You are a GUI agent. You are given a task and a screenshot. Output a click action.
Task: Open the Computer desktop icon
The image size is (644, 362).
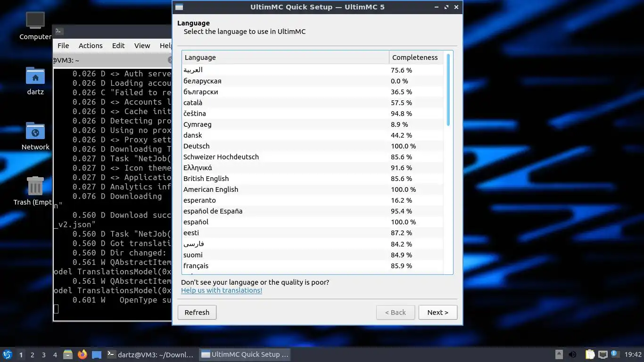(x=35, y=26)
